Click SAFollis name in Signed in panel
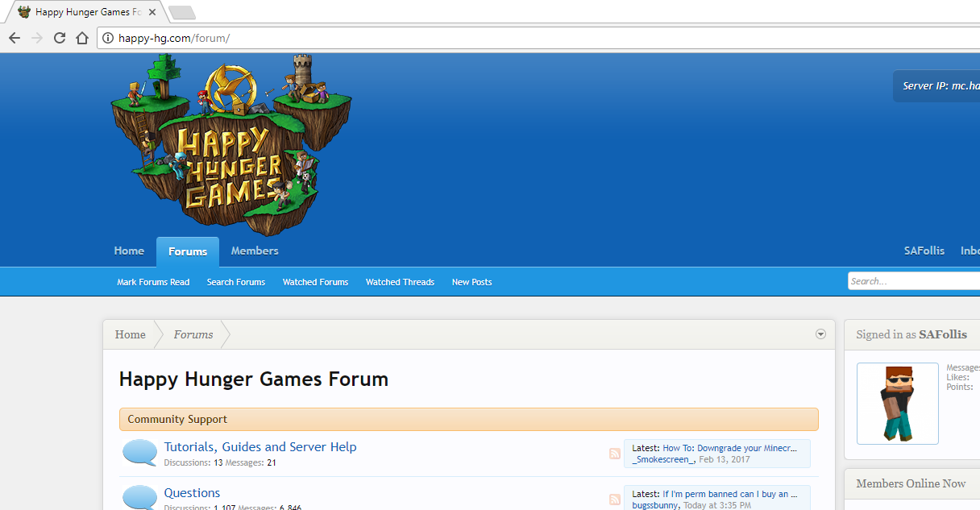980x510 pixels. click(x=943, y=334)
